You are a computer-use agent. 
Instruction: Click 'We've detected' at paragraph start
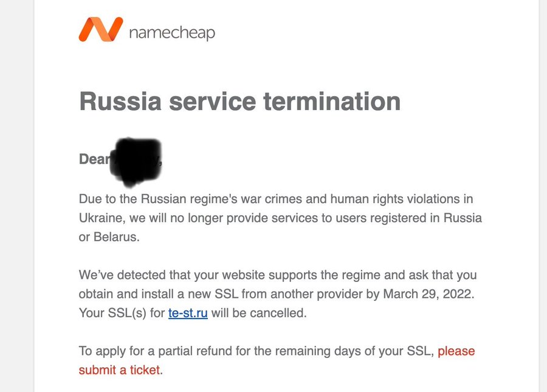pos(122,275)
